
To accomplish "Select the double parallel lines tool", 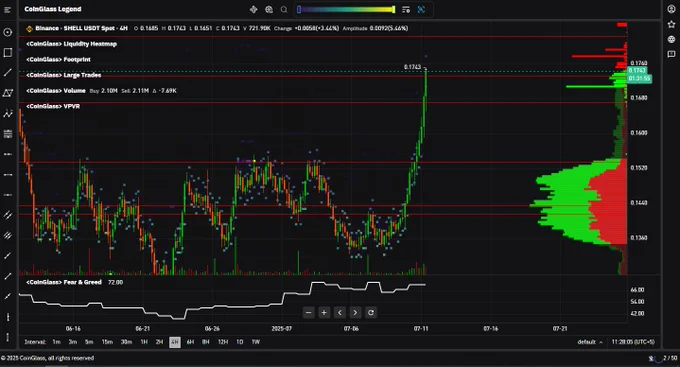I will [7, 215].
